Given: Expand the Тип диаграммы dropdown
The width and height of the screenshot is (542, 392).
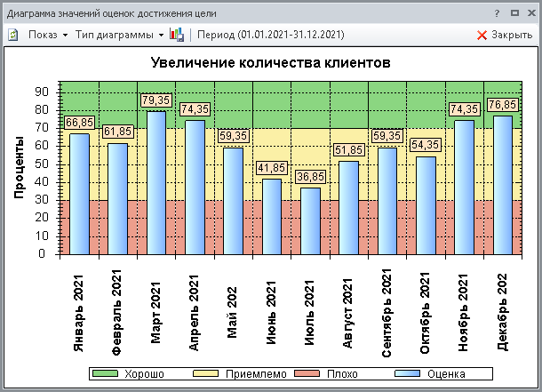Looking at the screenshot, I should [119, 35].
